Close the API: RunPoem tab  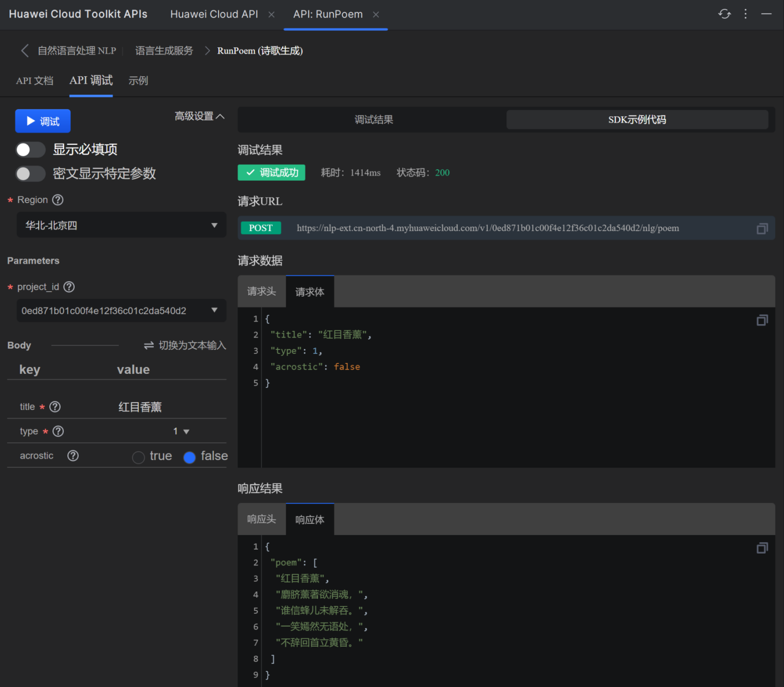pos(376,15)
